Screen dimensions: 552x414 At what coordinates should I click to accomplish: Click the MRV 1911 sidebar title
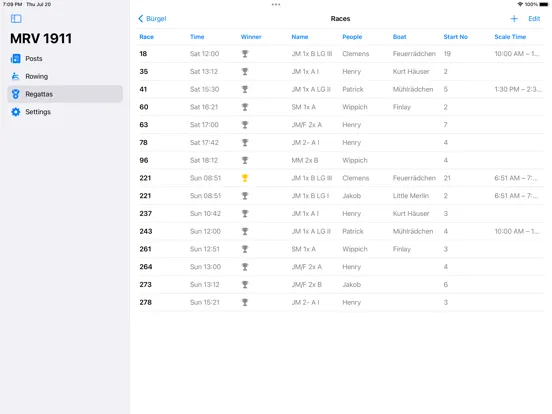click(41, 38)
